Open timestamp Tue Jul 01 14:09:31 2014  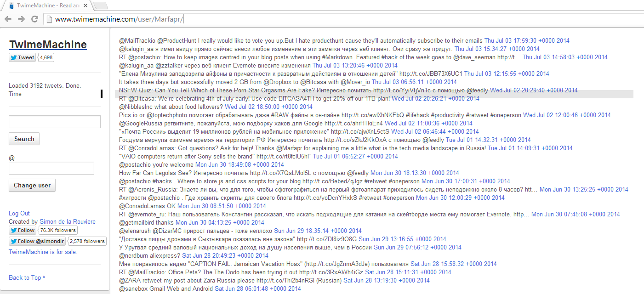coord(530,148)
